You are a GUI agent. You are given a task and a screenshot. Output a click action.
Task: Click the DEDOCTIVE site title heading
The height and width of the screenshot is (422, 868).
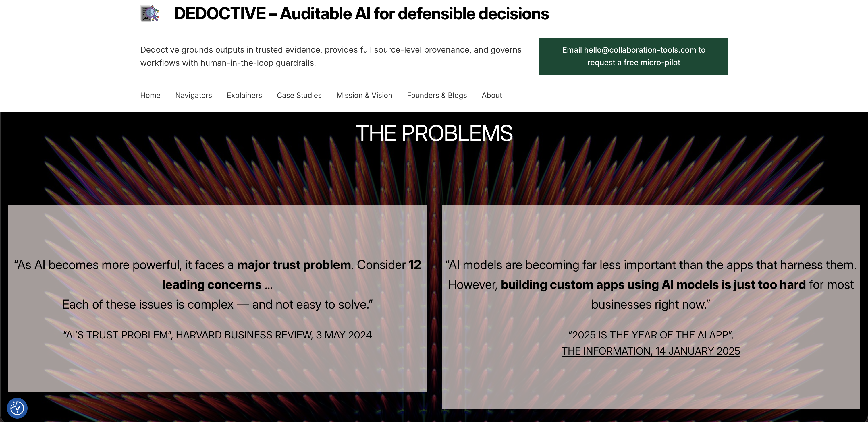361,13
